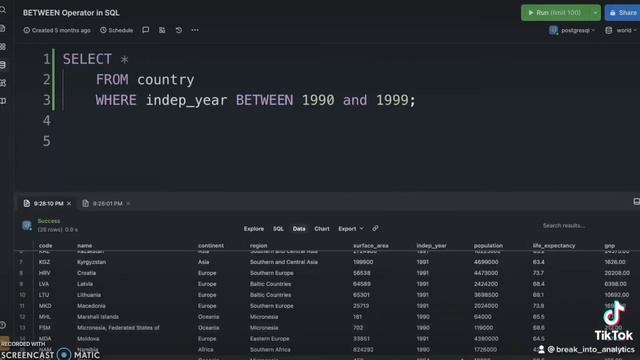
Task: Sort by the code column header
Action: pyautogui.click(x=45, y=246)
